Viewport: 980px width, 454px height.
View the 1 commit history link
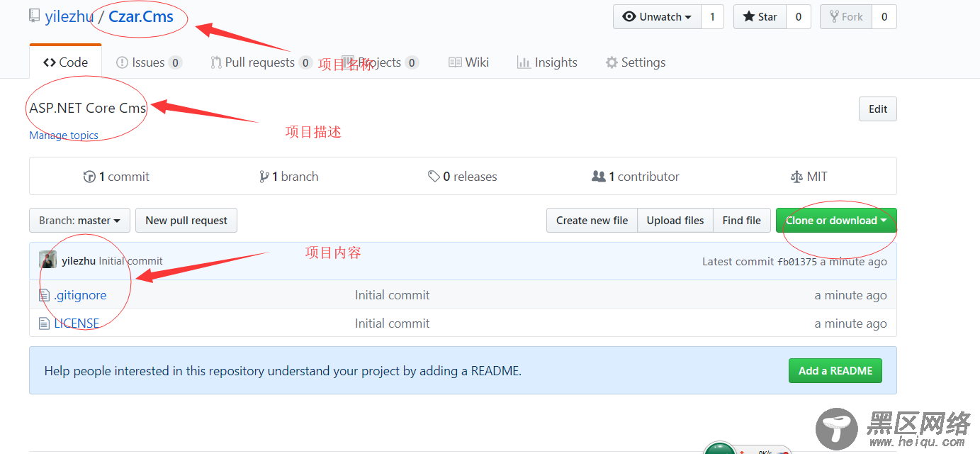point(117,177)
